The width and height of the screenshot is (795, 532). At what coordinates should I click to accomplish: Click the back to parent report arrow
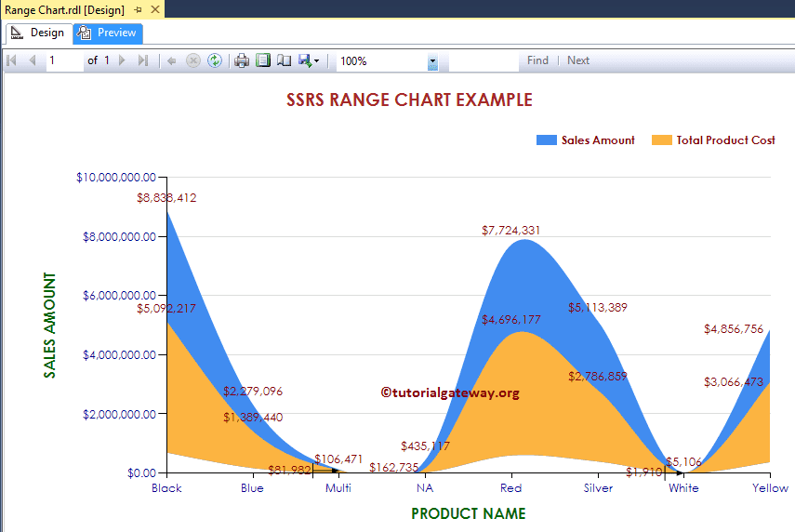point(171,60)
